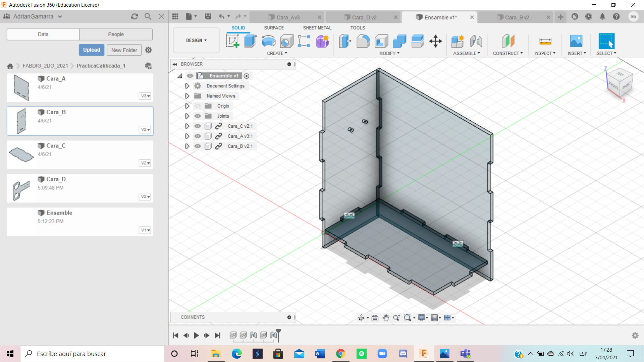
Task: Expand the Cara_A v3:1 node
Action: coord(187,136)
